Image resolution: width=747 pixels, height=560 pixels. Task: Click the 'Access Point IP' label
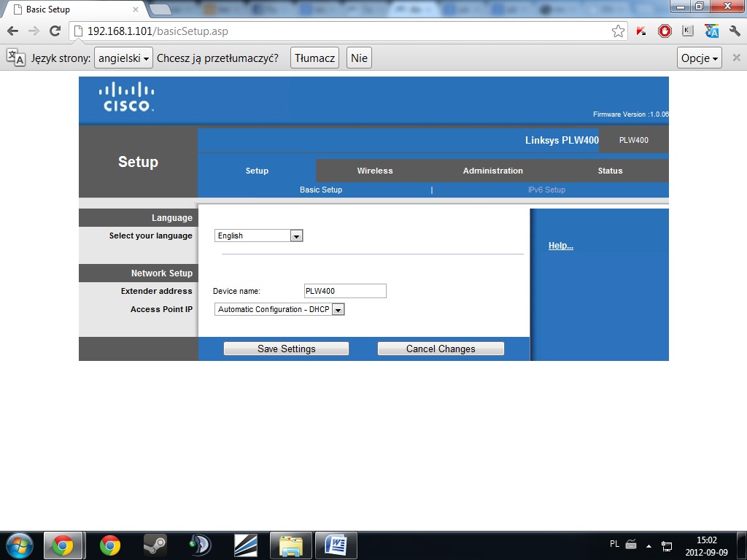coord(161,309)
